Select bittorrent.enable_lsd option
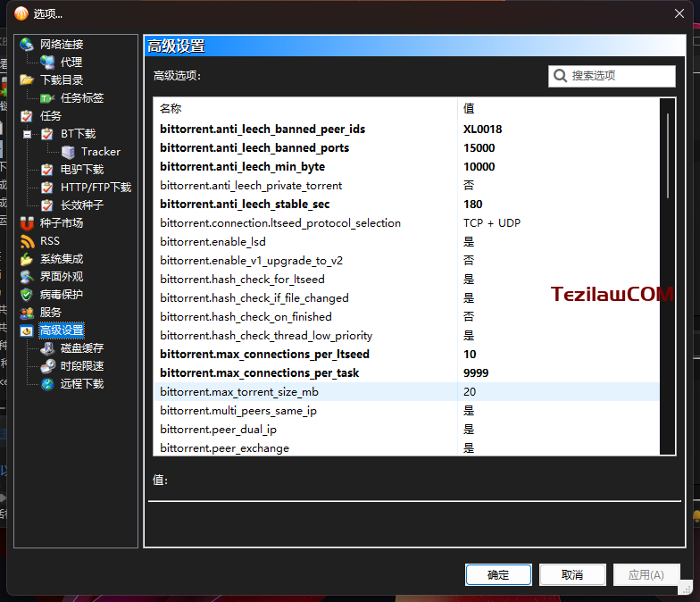 pyautogui.click(x=406, y=241)
